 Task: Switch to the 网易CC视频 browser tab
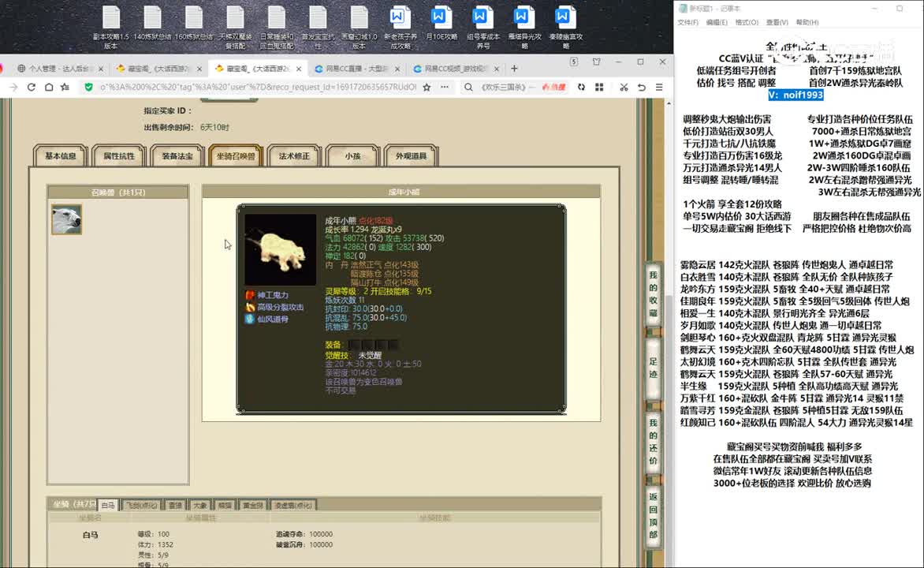click(x=454, y=69)
